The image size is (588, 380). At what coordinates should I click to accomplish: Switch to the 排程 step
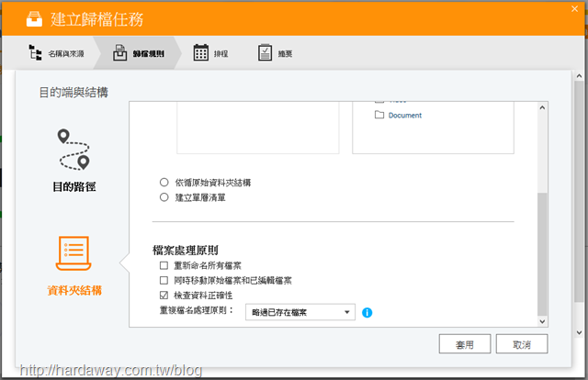[x=210, y=53]
